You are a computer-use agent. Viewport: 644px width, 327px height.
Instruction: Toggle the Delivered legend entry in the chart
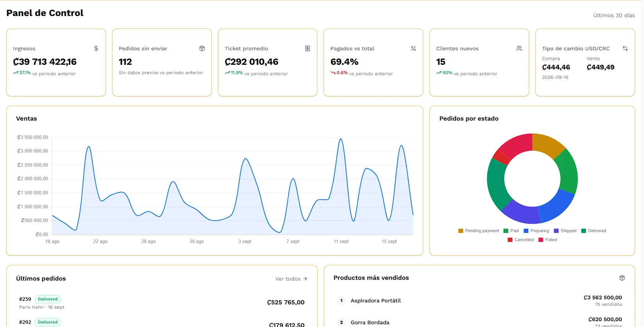[594, 231]
